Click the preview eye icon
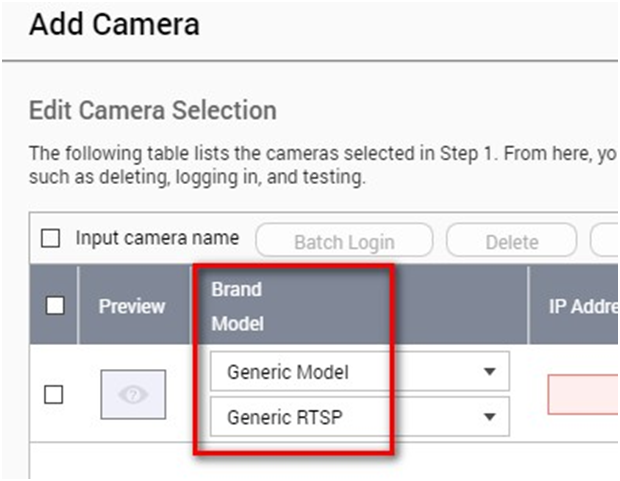The image size is (620, 481). pyautogui.click(x=132, y=395)
